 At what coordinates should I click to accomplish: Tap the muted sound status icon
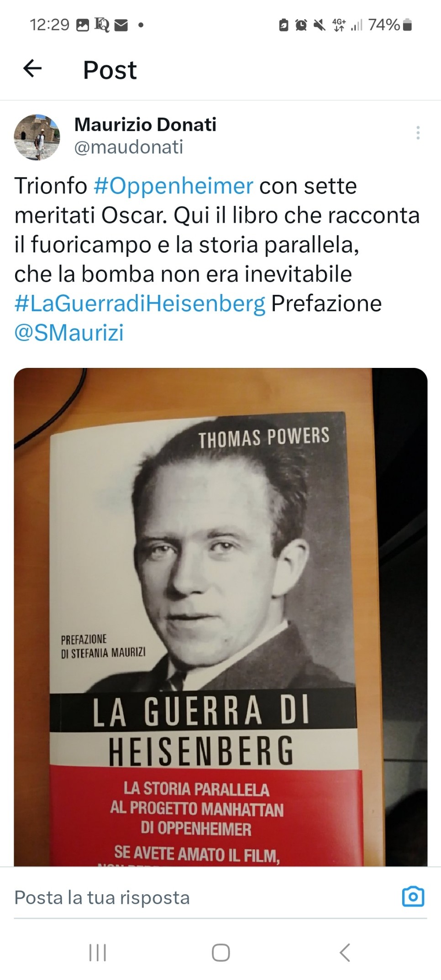click(x=320, y=25)
